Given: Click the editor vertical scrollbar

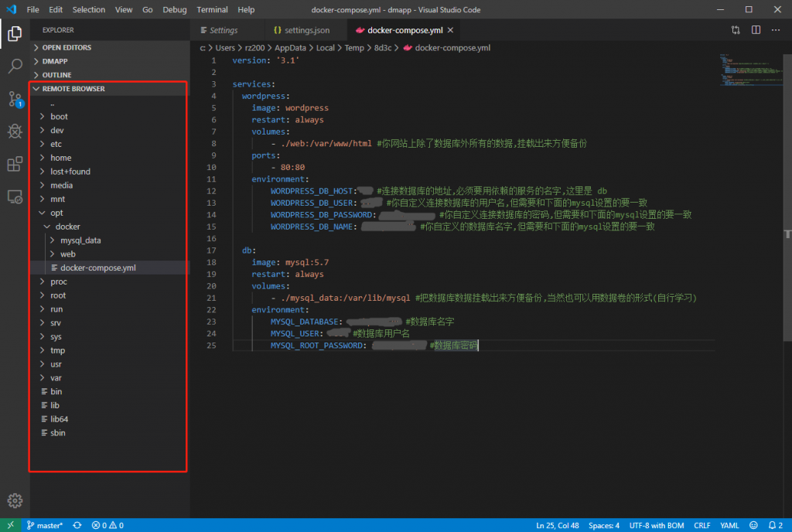Looking at the screenshot, I should point(787,199).
